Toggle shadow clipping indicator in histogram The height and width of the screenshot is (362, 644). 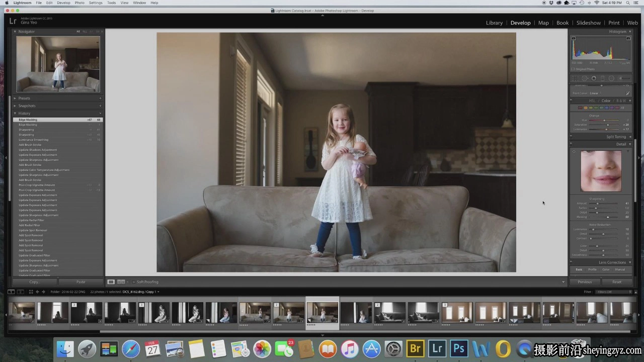coord(574,39)
